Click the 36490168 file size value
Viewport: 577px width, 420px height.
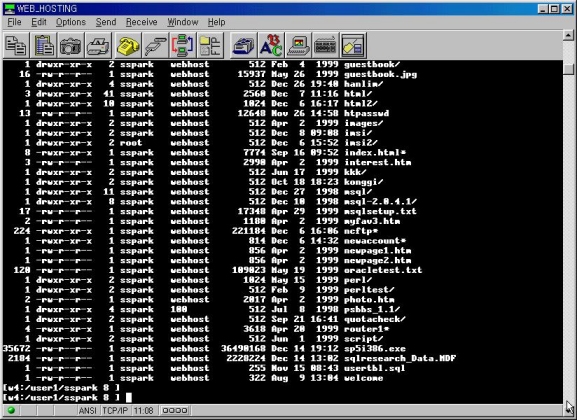(243, 349)
